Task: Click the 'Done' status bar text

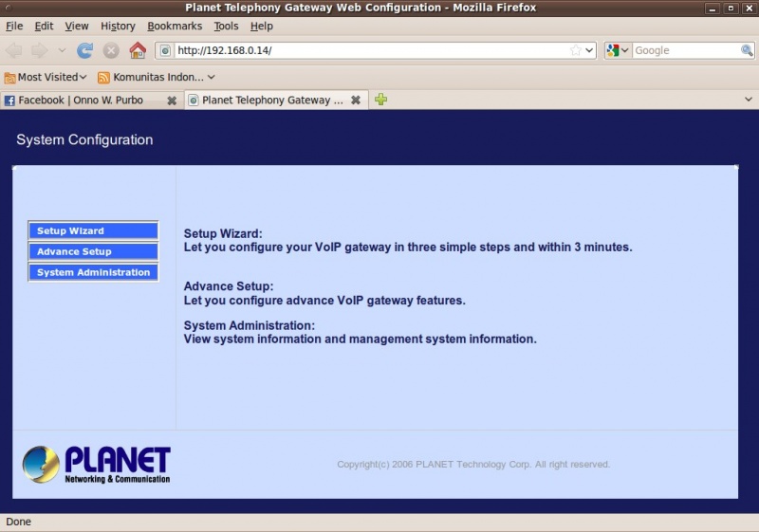Action: tap(18, 522)
